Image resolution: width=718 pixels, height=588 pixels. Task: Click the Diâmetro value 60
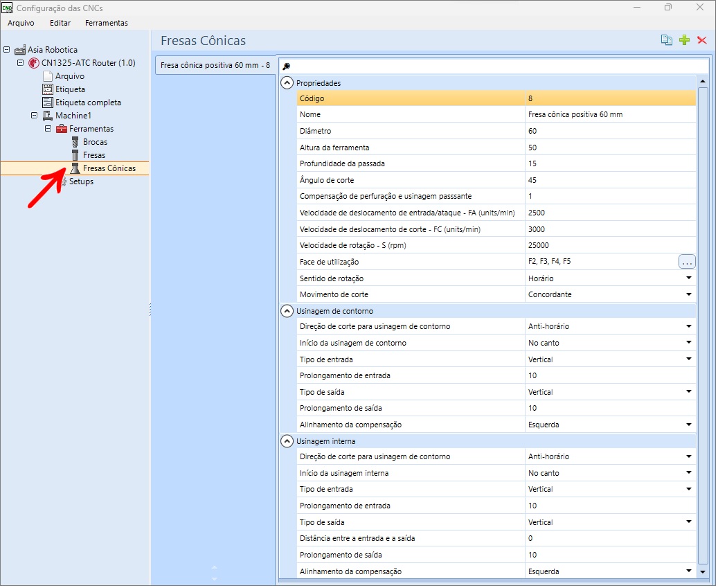pos(611,132)
